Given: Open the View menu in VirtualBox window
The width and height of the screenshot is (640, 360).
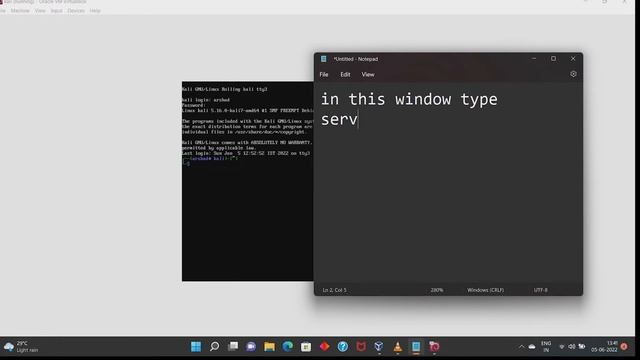Looking at the screenshot, I should click(40, 11).
